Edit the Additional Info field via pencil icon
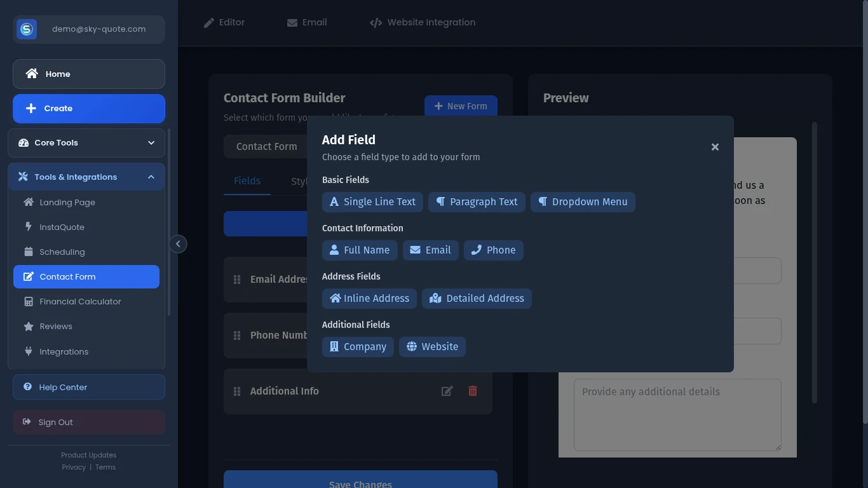 pos(447,391)
